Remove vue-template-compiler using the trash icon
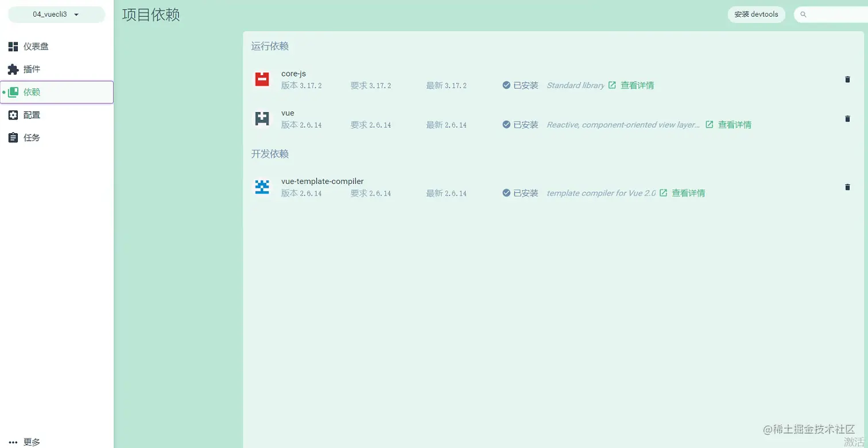This screenshot has width=868, height=448. coord(847,187)
